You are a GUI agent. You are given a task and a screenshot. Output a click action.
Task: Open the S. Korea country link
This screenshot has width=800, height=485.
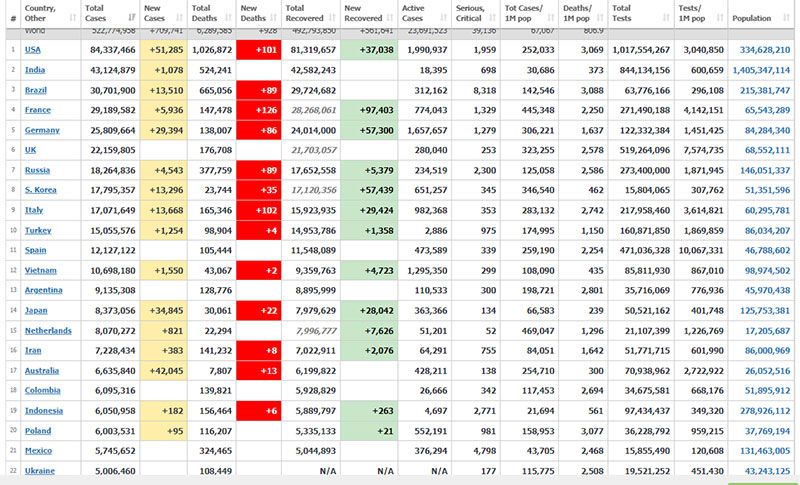(41, 190)
